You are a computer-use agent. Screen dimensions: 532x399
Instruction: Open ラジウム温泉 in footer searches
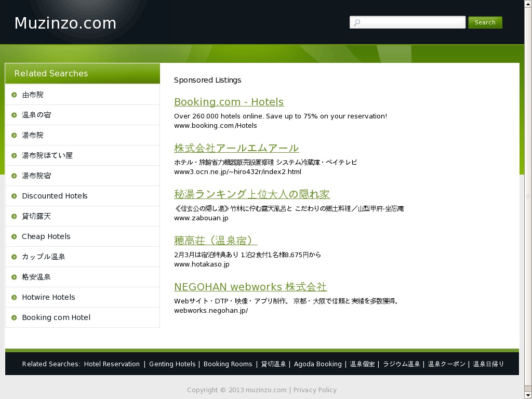[x=402, y=364]
